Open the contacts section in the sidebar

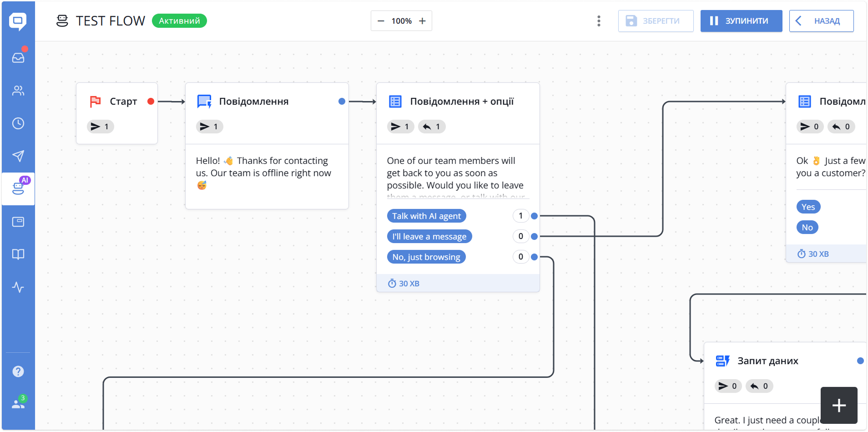click(x=18, y=90)
